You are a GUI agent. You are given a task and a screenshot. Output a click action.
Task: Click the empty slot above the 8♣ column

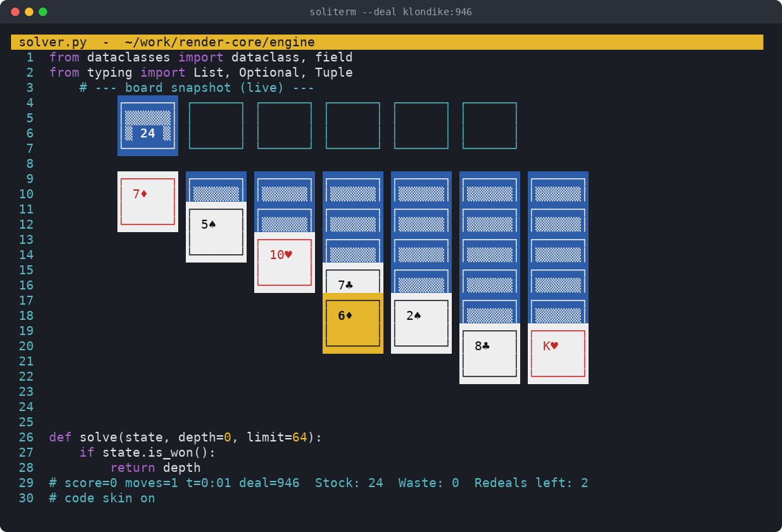tap(489, 126)
